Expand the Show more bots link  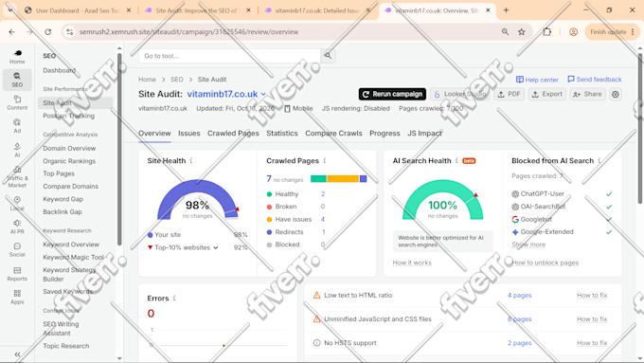point(528,245)
